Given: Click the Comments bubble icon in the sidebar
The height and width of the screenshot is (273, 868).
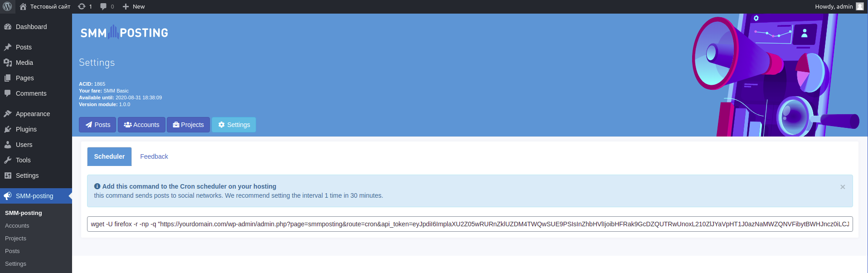Looking at the screenshot, I should pos(8,93).
